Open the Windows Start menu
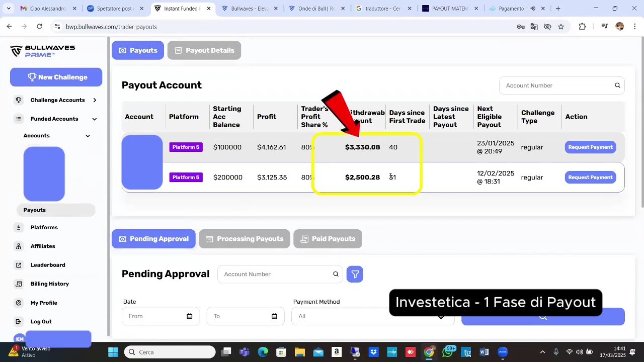 tap(113, 352)
